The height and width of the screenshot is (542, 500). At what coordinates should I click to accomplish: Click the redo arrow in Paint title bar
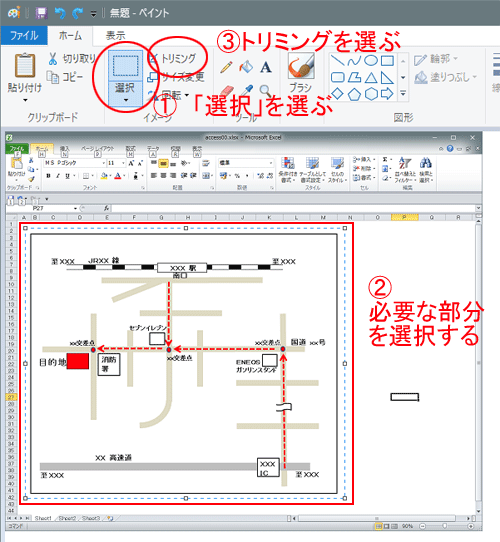tap(77, 13)
